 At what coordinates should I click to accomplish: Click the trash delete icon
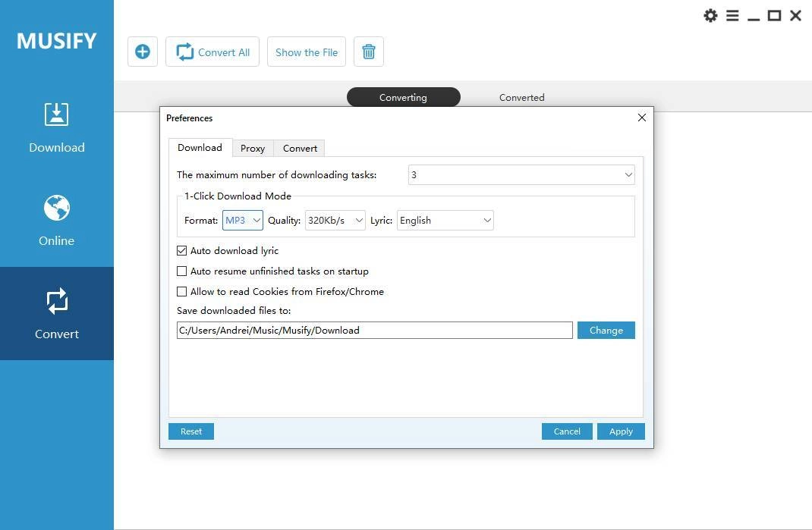[368, 52]
